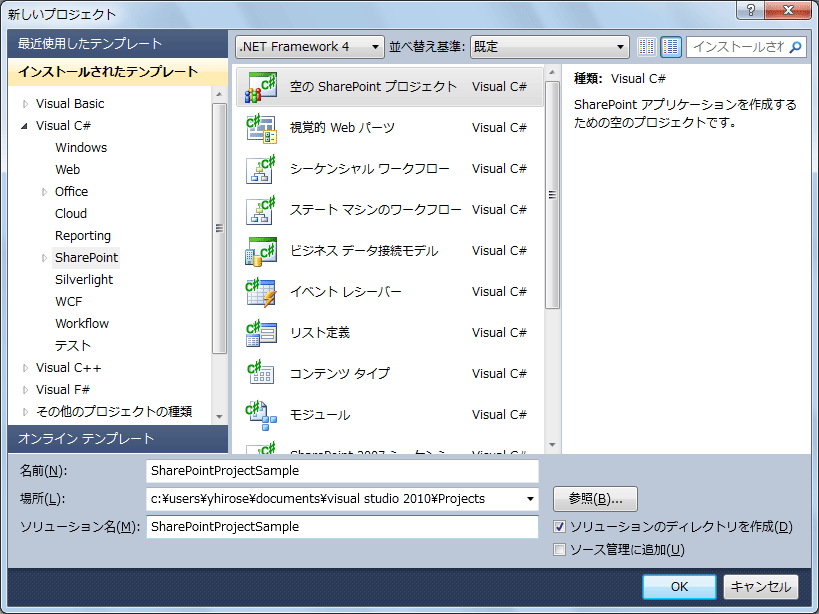Open the sort order dropdown
This screenshot has height=614, width=819.
(x=549, y=47)
